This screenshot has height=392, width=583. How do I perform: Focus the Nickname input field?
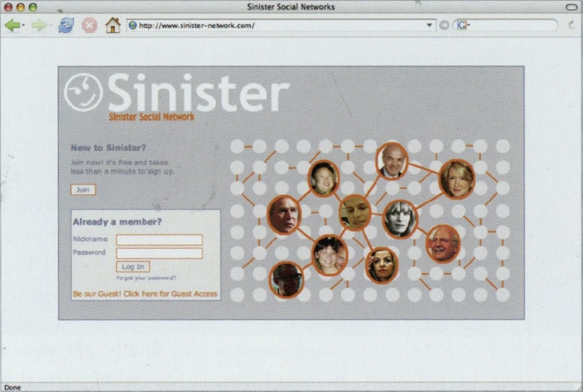point(159,240)
